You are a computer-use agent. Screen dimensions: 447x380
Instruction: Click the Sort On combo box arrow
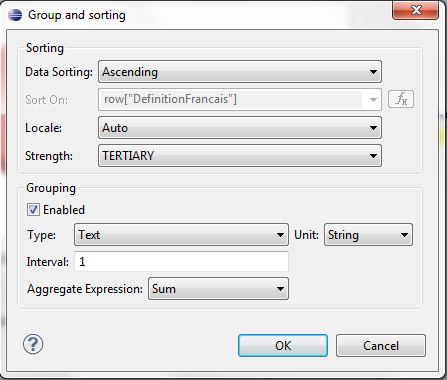tap(373, 99)
